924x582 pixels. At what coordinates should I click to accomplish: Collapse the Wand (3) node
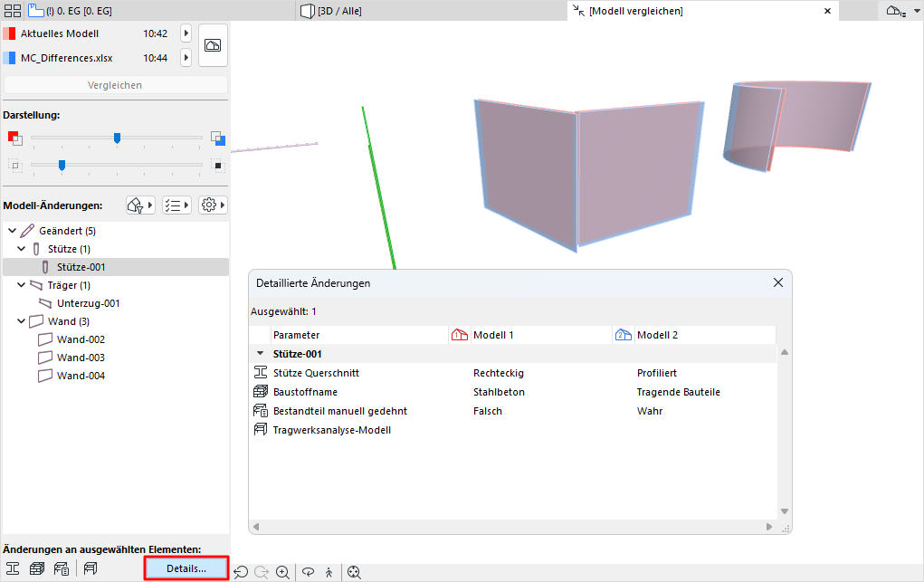(x=21, y=321)
